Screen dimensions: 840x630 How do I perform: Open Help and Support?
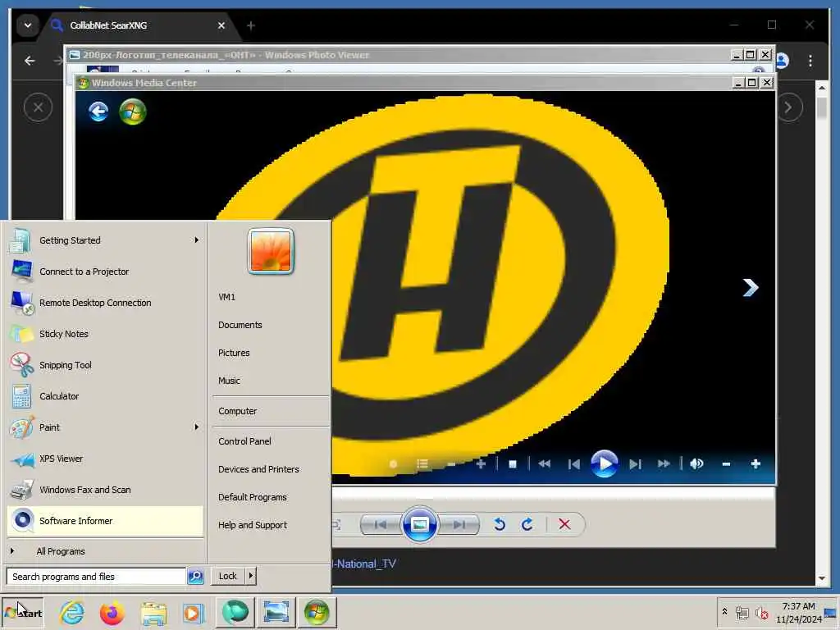click(271, 524)
